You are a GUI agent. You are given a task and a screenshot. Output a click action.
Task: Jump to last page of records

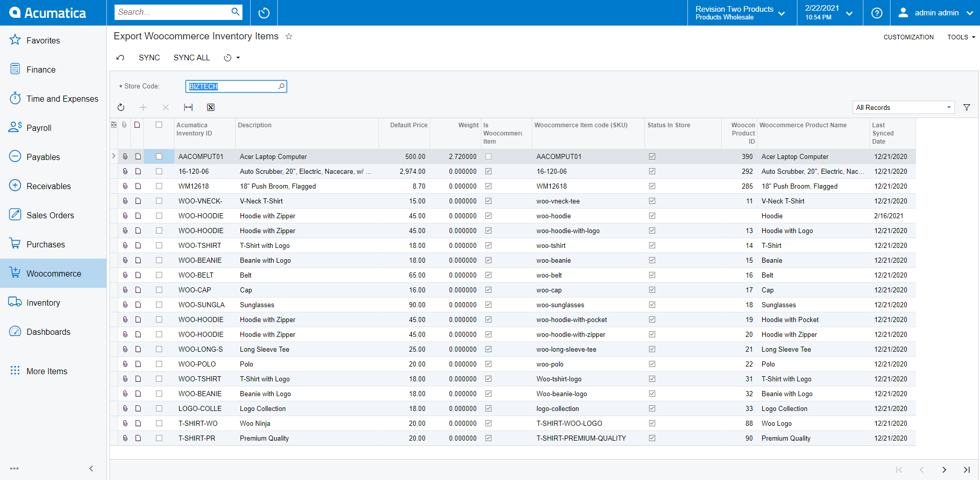click(x=967, y=470)
